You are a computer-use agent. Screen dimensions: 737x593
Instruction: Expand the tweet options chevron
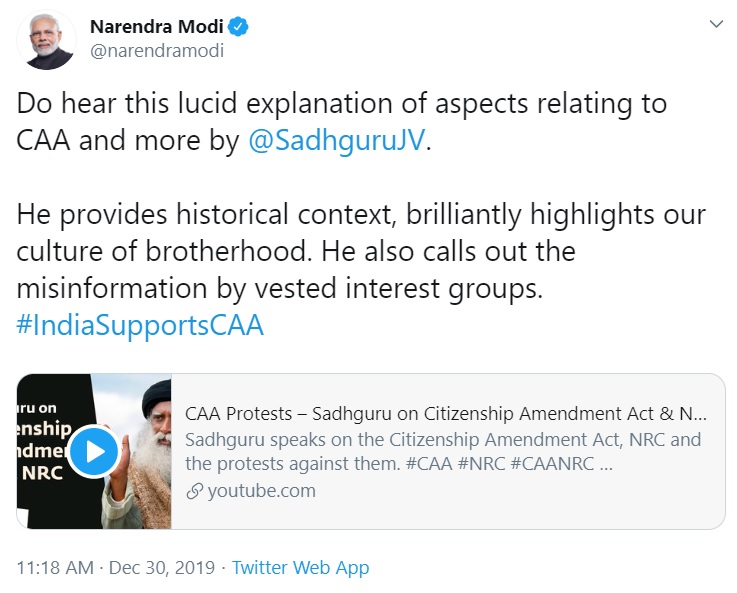(x=715, y=24)
